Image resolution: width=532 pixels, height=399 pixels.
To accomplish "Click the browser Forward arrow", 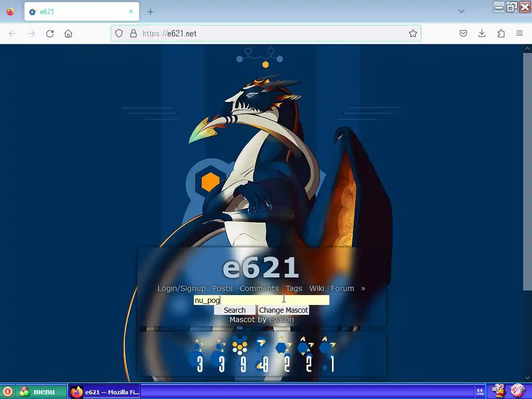I will [x=31, y=33].
